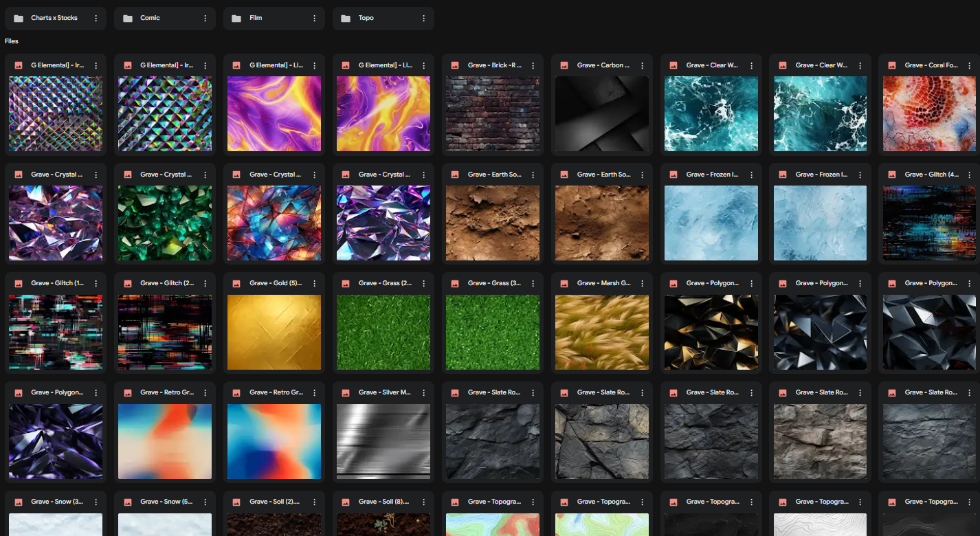Open more actions menu on Film folder
The width and height of the screenshot is (980, 536).
coord(314,19)
